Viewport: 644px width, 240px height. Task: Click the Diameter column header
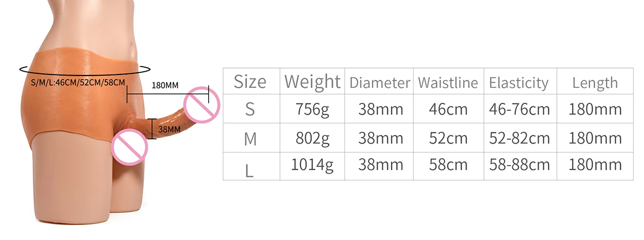pyautogui.click(x=380, y=83)
